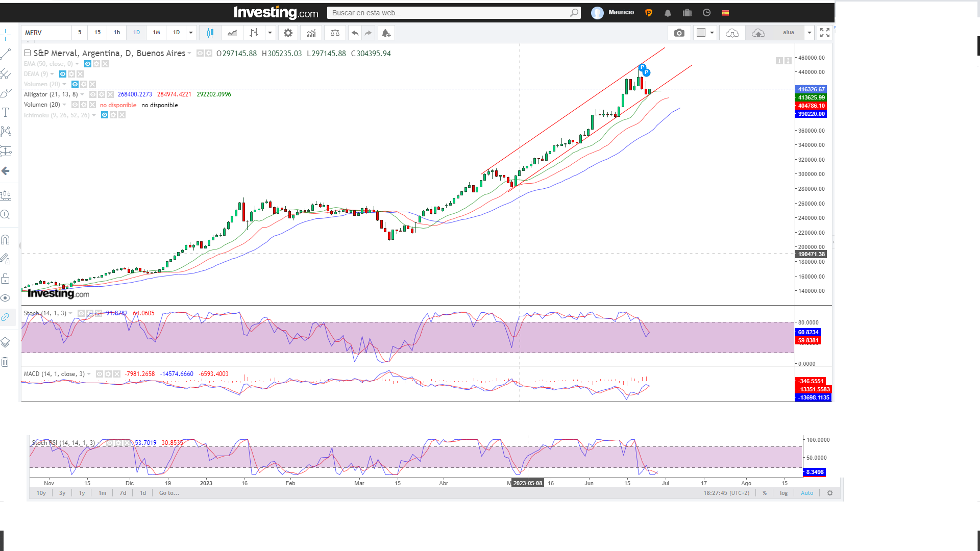Create a price alert bell

pyautogui.click(x=386, y=33)
